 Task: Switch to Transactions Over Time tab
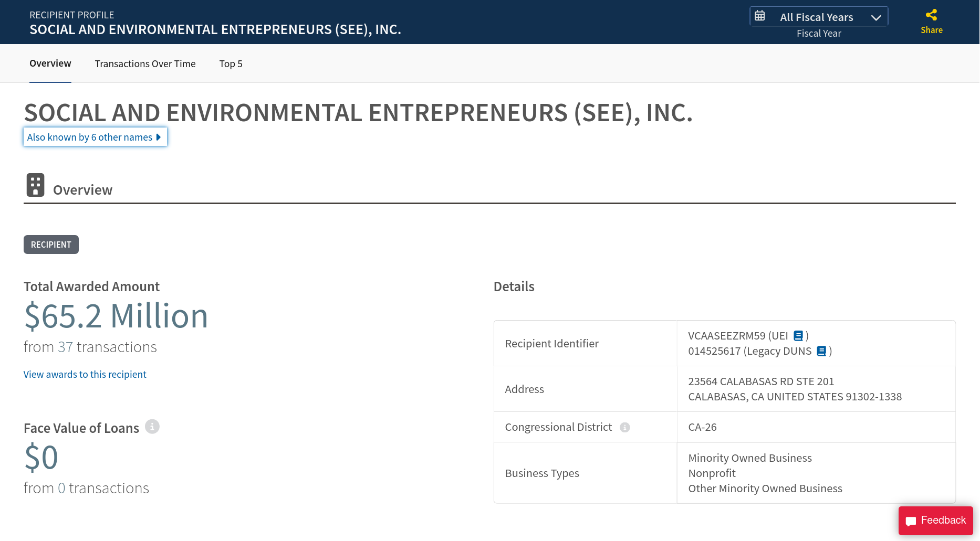[145, 64]
